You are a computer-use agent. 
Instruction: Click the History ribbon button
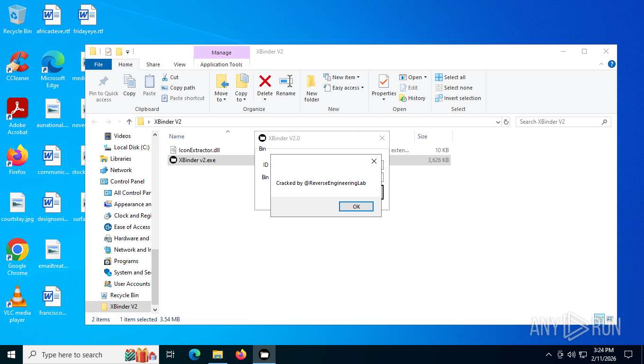tap(412, 98)
